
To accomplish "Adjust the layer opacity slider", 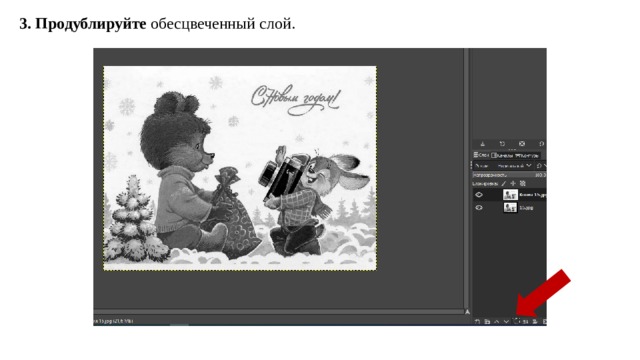I will tap(509, 175).
